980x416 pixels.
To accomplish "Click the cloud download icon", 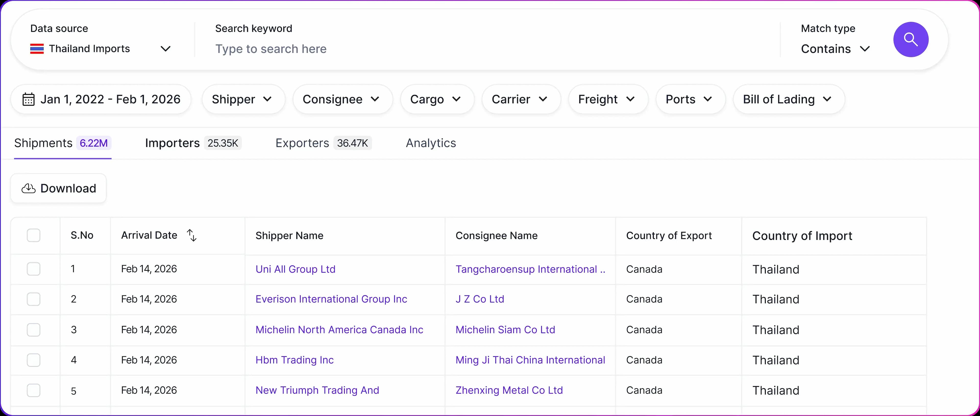I will pyautogui.click(x=29, y=188).
